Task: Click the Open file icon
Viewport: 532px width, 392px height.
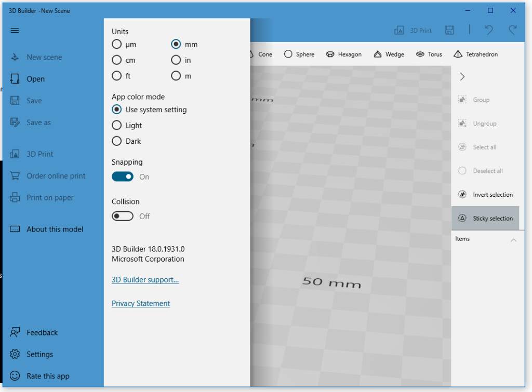Action: tap(15, 79)
